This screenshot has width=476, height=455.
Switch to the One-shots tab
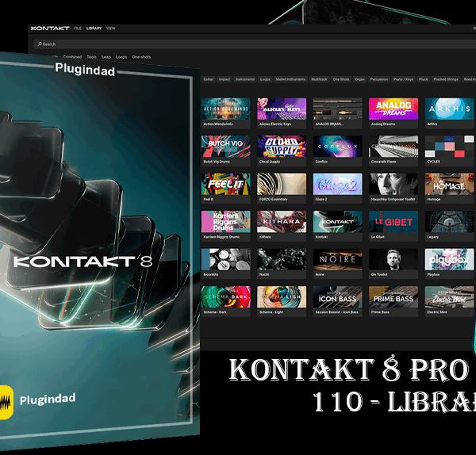tap(141, 57)
